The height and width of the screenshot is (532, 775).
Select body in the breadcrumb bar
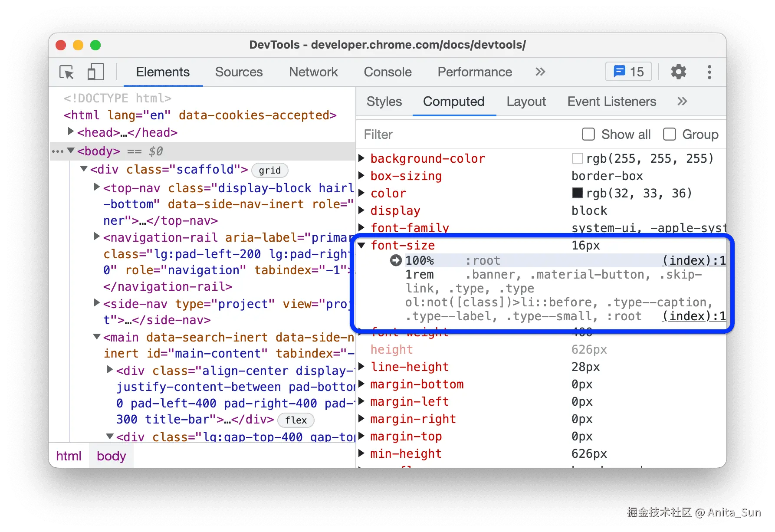pos(112,456)
